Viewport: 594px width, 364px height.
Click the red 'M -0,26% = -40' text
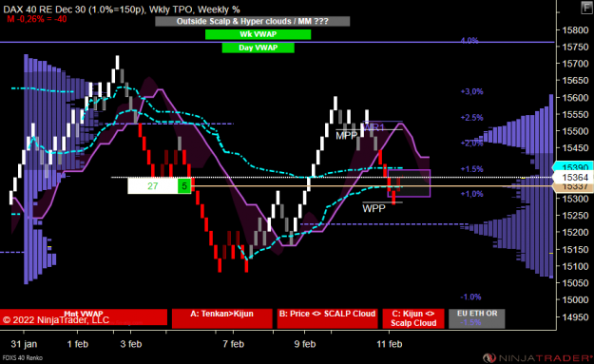pyautogui.click(x=37, y=19)
